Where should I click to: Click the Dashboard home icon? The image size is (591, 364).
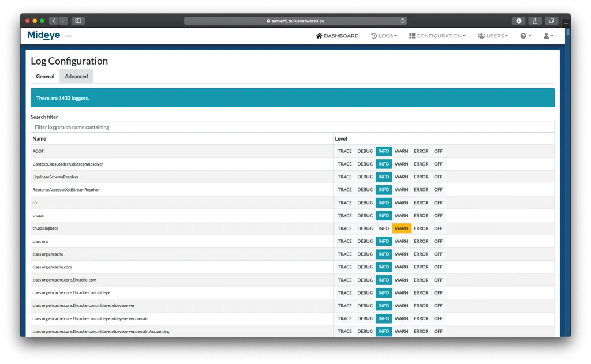pyautogui.click(x=318, y=35)
